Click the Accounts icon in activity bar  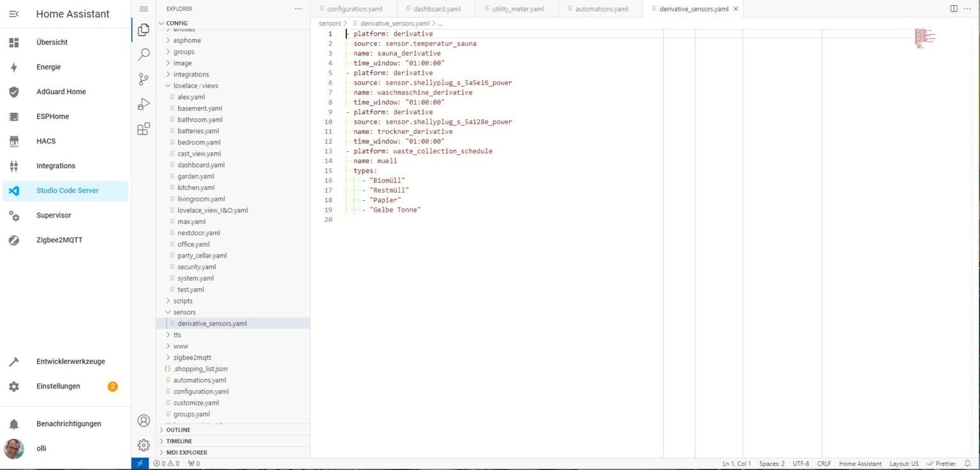pos(144,420)
